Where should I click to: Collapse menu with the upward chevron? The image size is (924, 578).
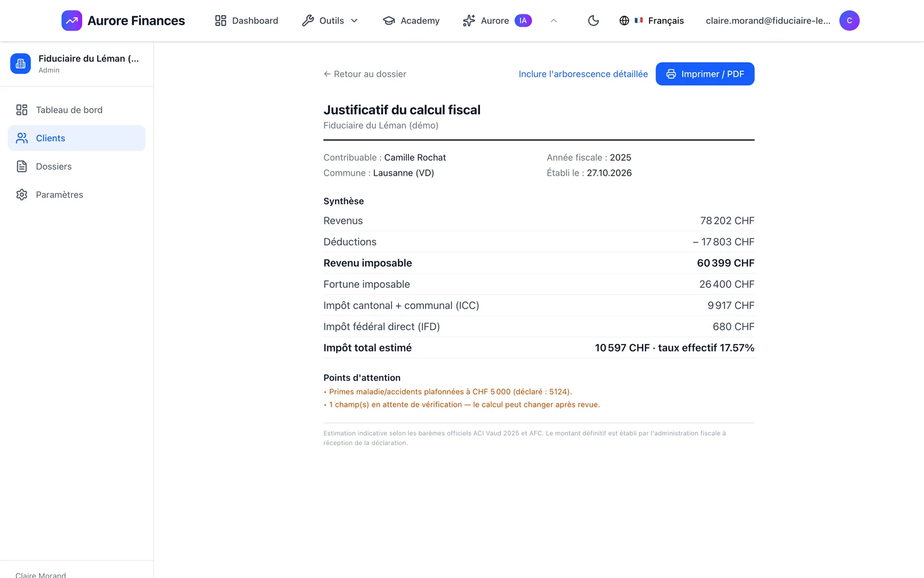[x=554, y=21]
